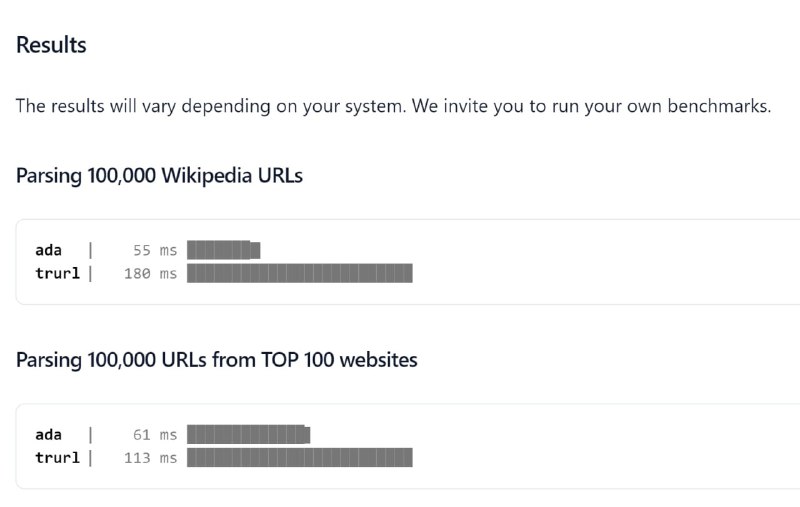Click the 180 ms value text
800x507 pixels.
coord(151,273)
